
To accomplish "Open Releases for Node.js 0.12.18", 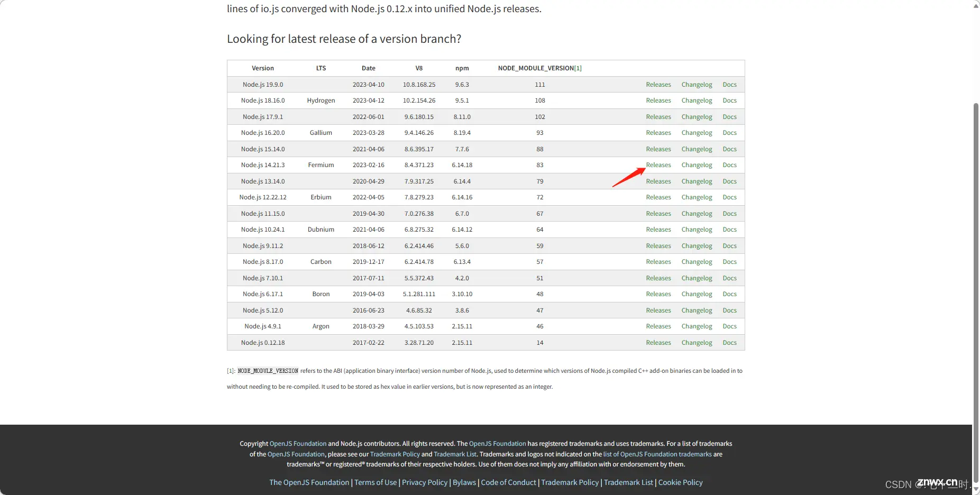I will pos(658,343).
